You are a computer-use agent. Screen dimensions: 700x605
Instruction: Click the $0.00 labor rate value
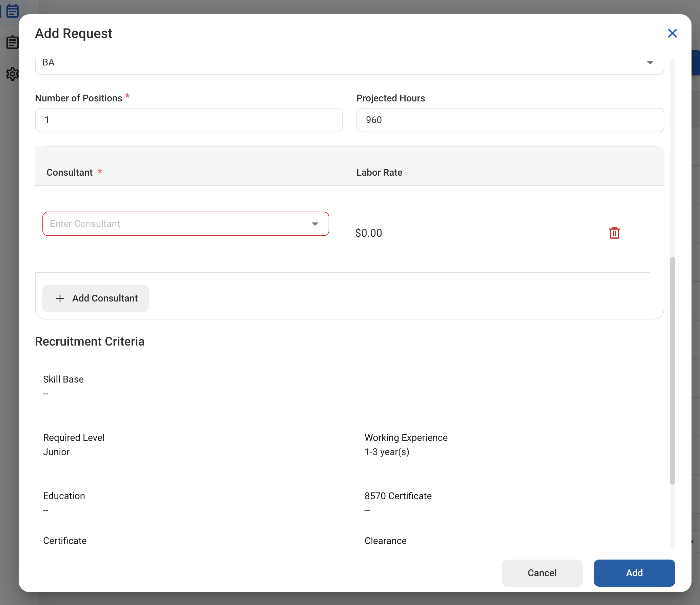point(369,233)
